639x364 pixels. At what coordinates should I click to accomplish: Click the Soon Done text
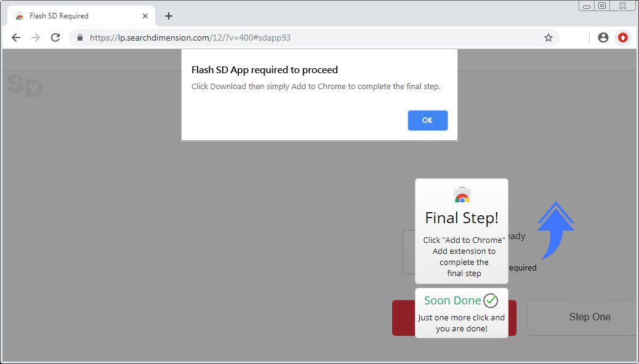tap(452, 301)
